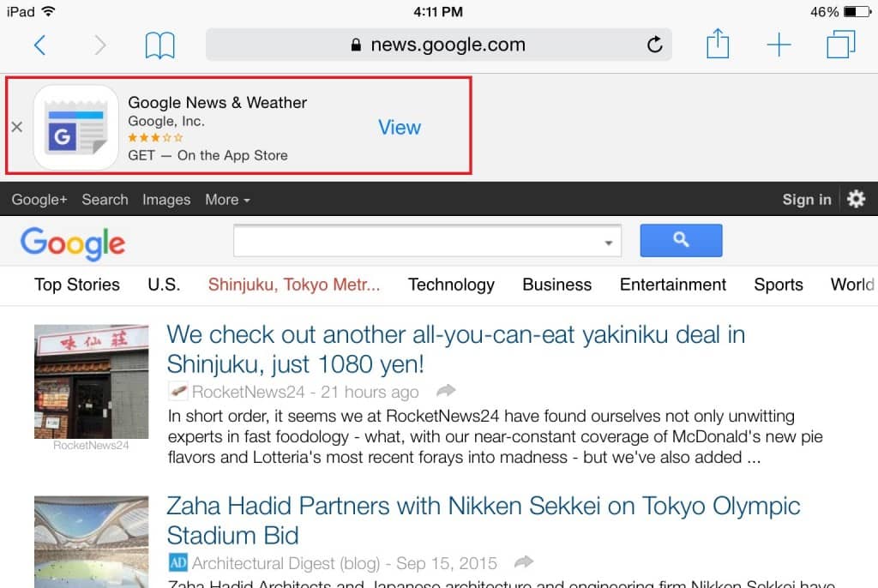Select the U.S. section tab
Viewport: 878px width, 588px height.
(164, 285)
